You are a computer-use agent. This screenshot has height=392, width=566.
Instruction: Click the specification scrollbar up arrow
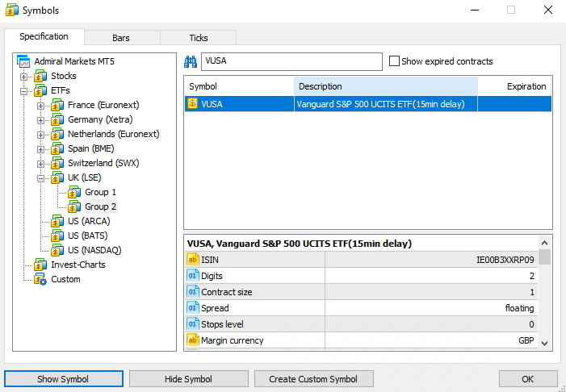(x=545, y=243)
